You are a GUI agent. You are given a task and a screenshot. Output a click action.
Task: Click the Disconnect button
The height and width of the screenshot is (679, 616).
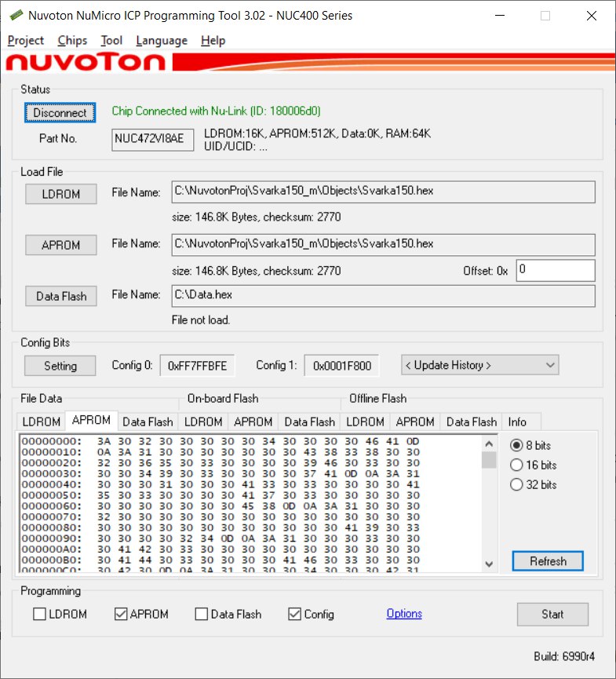(60, 112)
